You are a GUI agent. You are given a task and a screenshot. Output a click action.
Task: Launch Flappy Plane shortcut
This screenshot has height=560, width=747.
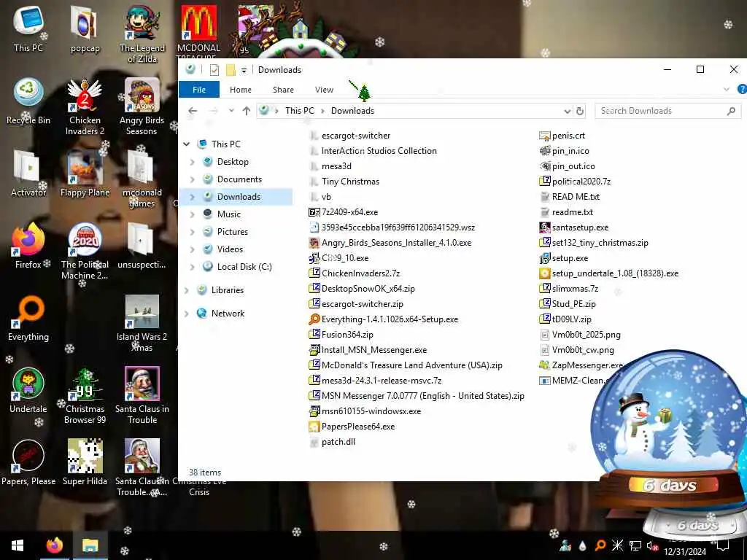coord(85,174)
